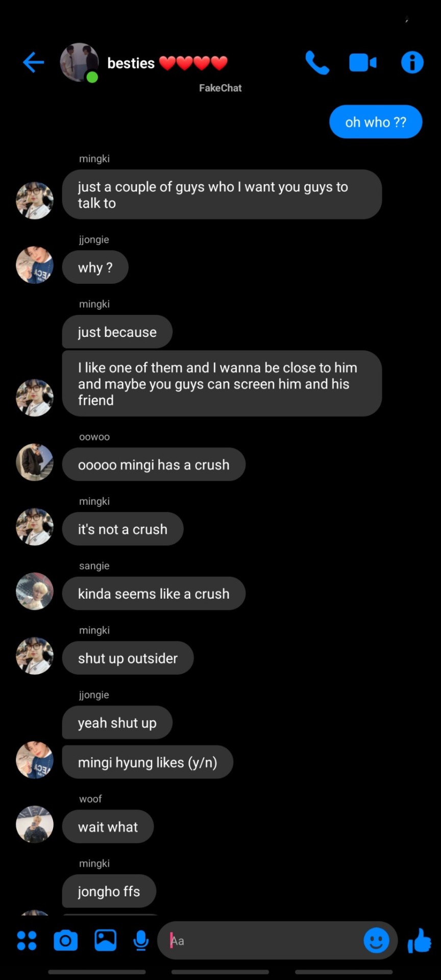Start a video call

click(x=362, y=63)
